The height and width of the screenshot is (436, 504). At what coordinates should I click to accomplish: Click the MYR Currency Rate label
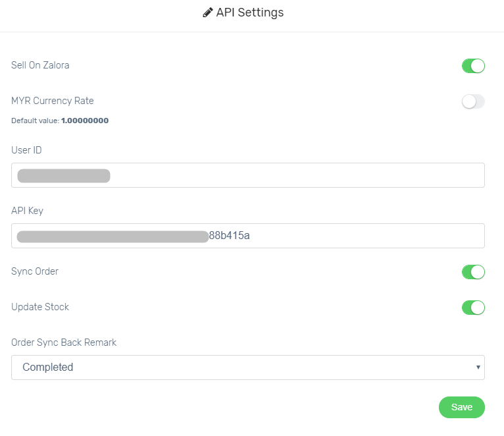53,101
